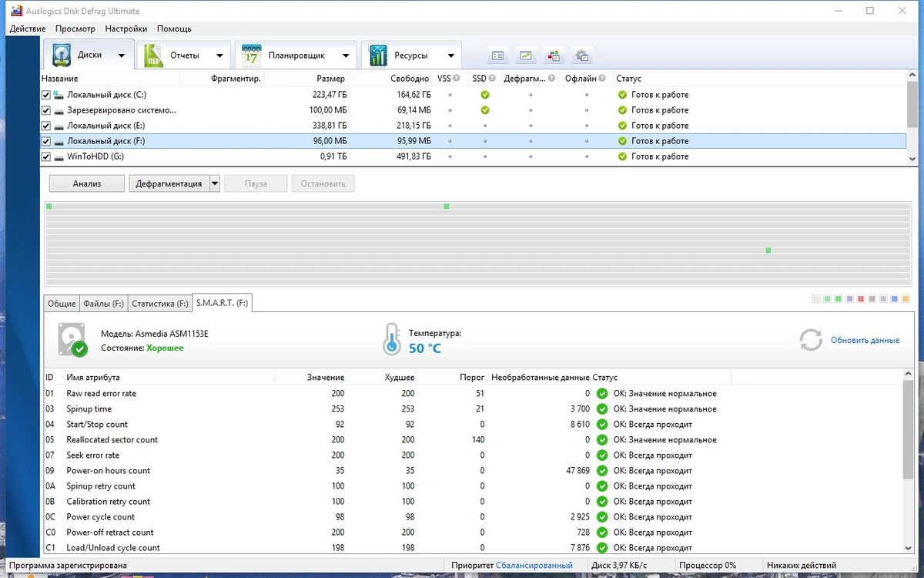Open the Действие menu
Viewport: 924px width, 578px height.
point(28,29)
